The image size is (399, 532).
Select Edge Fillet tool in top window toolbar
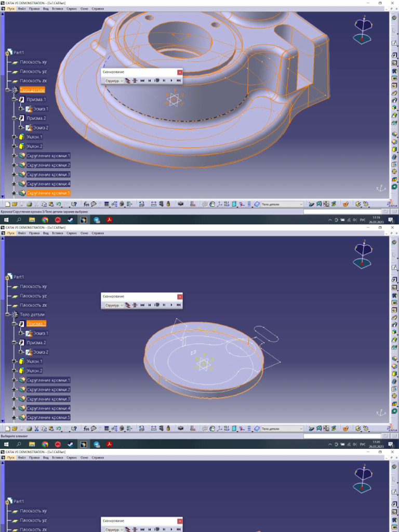click(394, 134)
